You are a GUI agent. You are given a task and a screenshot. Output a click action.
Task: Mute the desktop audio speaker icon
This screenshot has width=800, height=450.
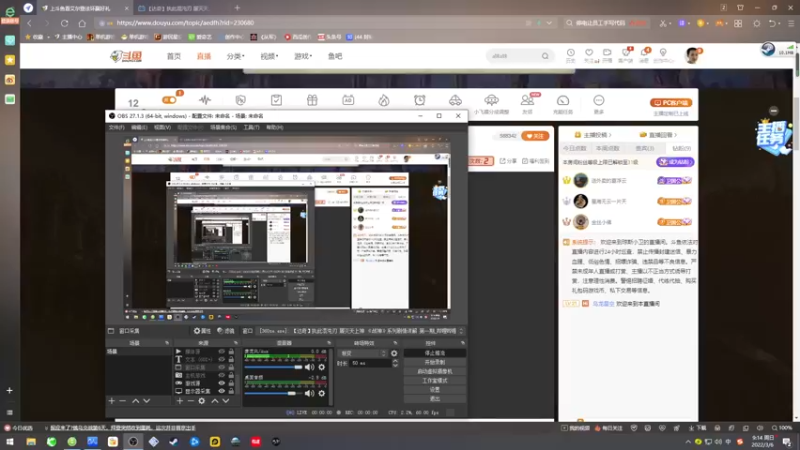309,393
